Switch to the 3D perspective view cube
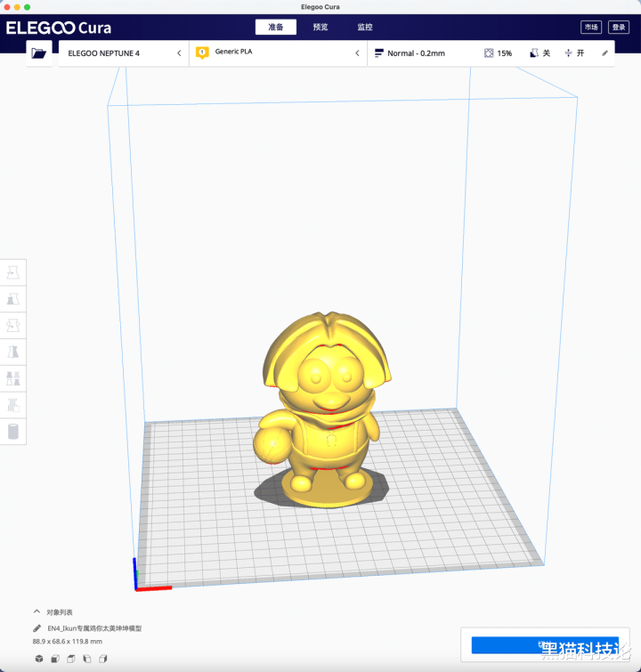The image size is (641, 672). pos(39,659)
